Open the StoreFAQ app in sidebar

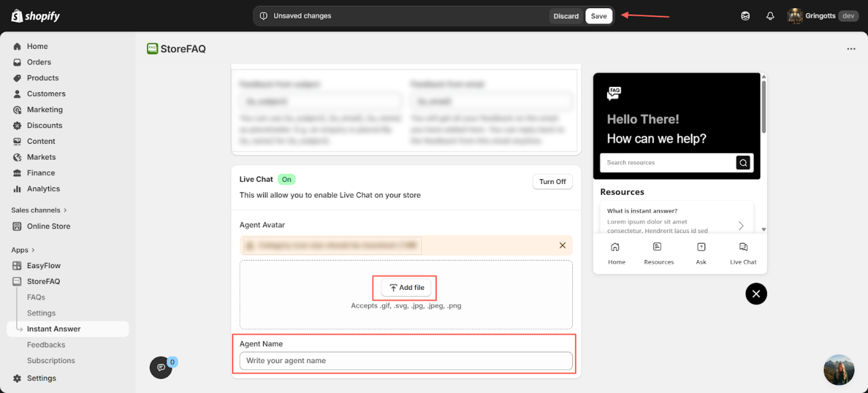43,281
